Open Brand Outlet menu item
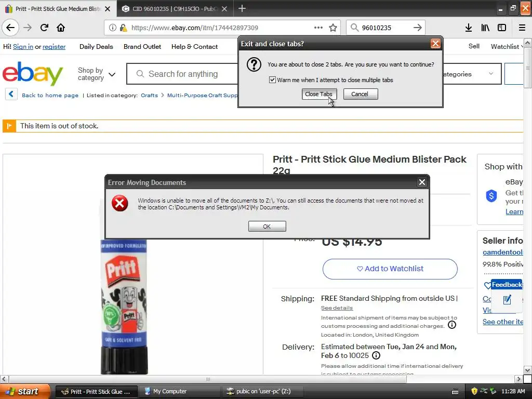 142,46
